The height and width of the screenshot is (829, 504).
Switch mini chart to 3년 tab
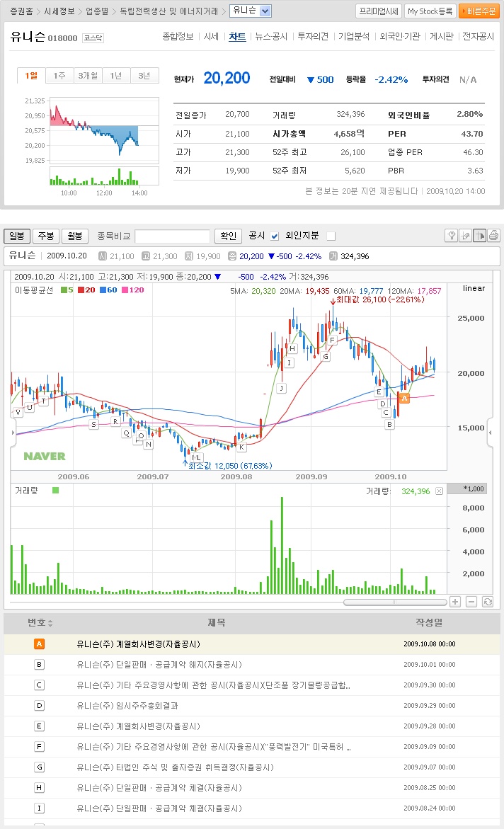(144, 76)
